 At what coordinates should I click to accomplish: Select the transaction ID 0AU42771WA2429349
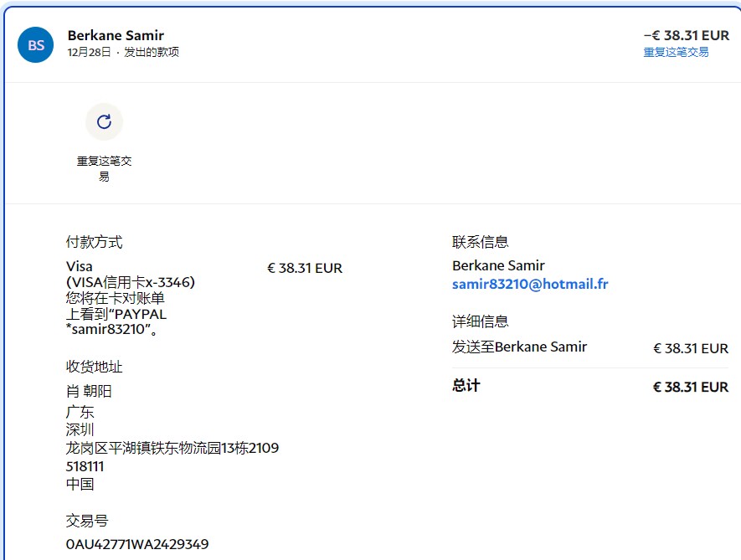coord(137,544)
